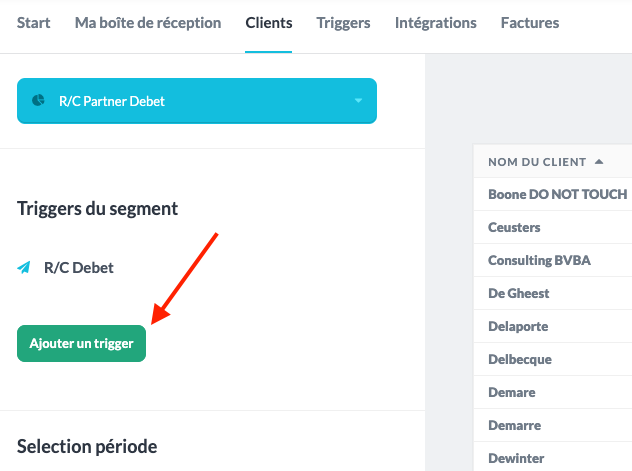Go to Ma boîte de réception tab
The height and width of the screenshot is (471, 632).
[148, 23]
